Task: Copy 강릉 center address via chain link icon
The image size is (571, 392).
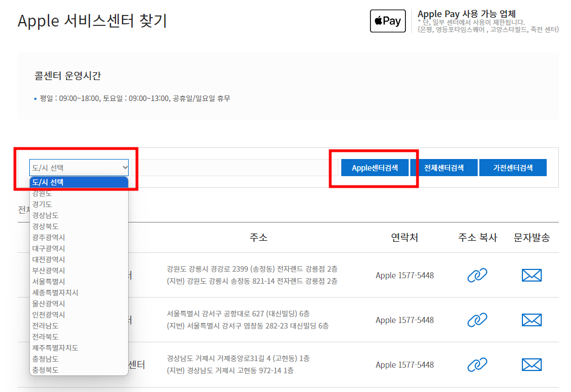Action: point(477,275)
